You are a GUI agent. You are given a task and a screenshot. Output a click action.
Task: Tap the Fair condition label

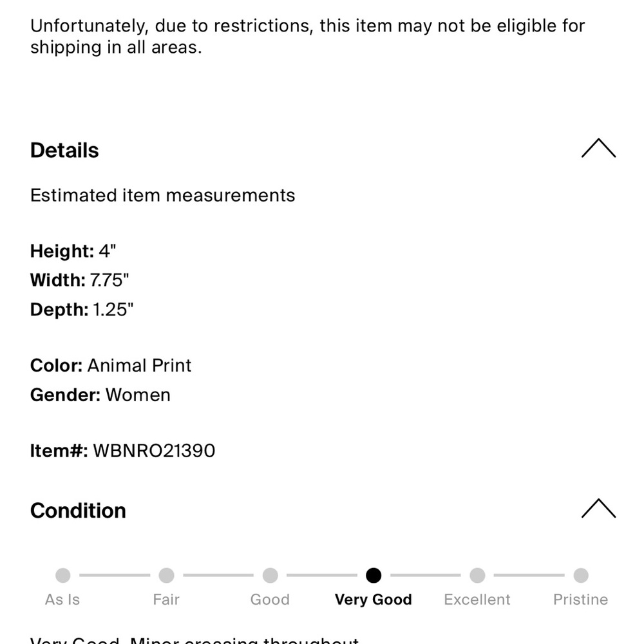pyautogui.click(x=166, y=600)
